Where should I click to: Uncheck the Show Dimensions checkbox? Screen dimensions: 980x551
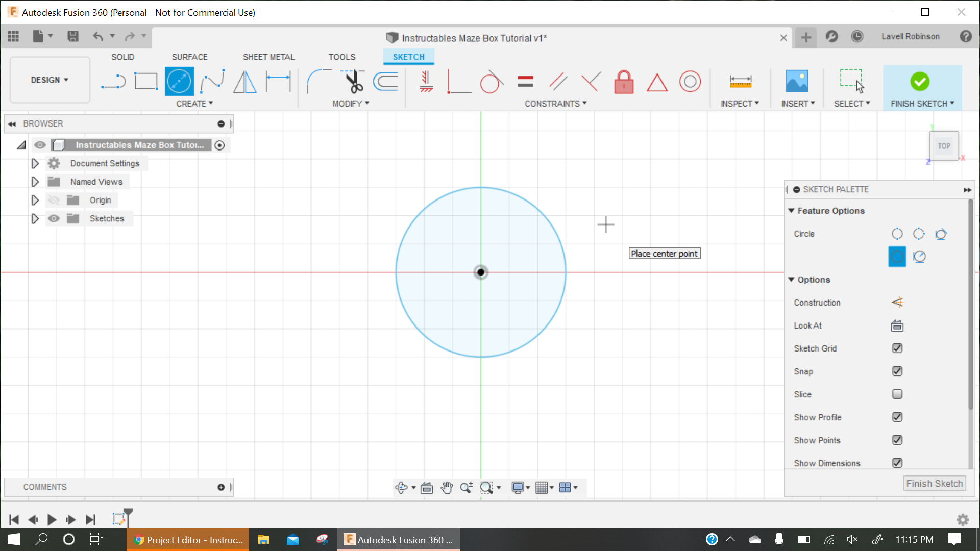point(897,463)
